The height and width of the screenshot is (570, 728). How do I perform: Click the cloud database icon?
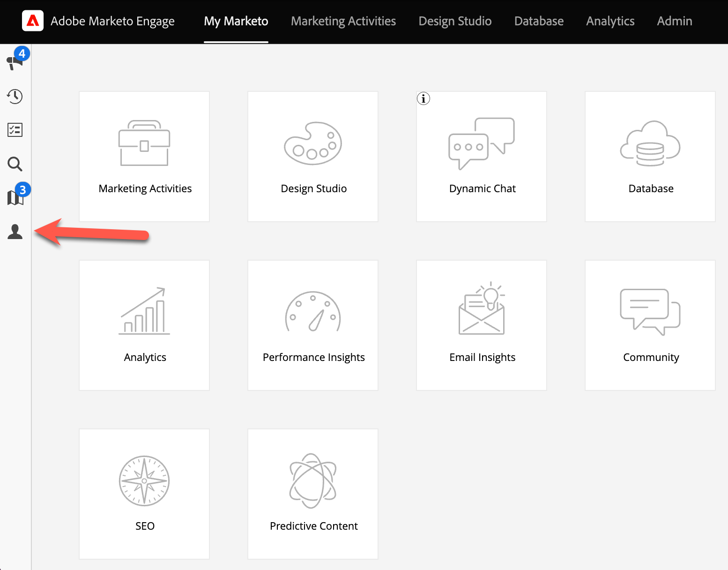pyautogui.click(x=650, y=143)
